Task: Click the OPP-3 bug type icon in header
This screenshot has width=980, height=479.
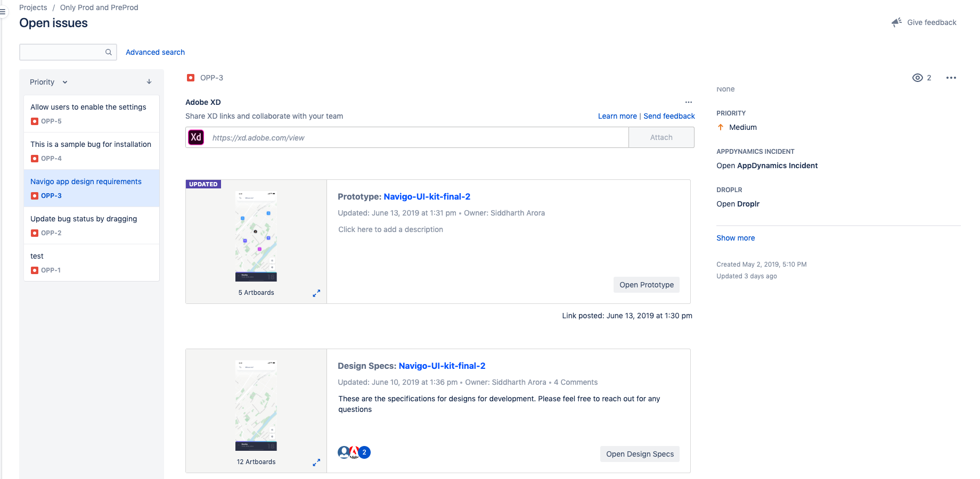Action: click(191, 78)
